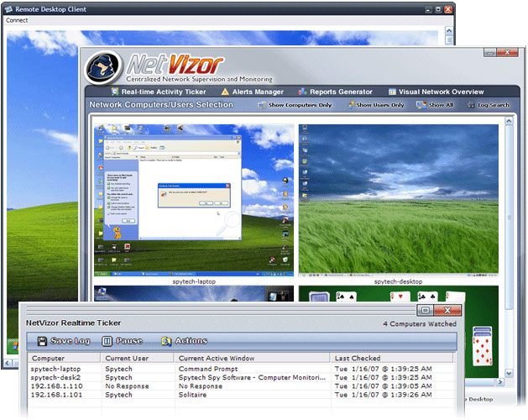
Task: Click NetVizor horizontal scroll right arrow
Action: pyautogui.click(x=500, y=382)
